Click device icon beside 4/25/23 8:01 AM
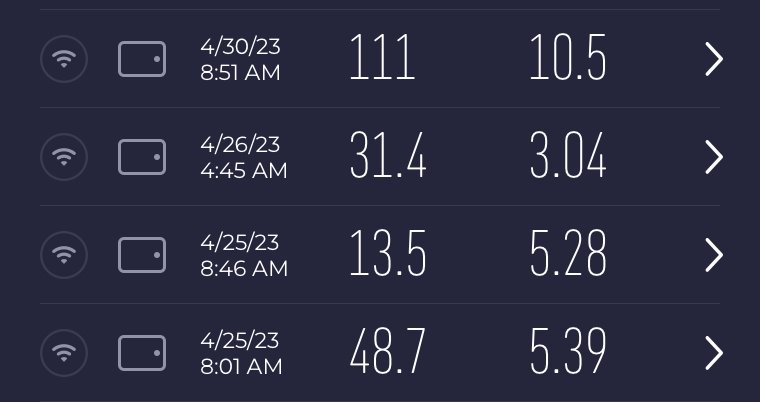This screenshot has width=760, height=402. coord(142,353)
